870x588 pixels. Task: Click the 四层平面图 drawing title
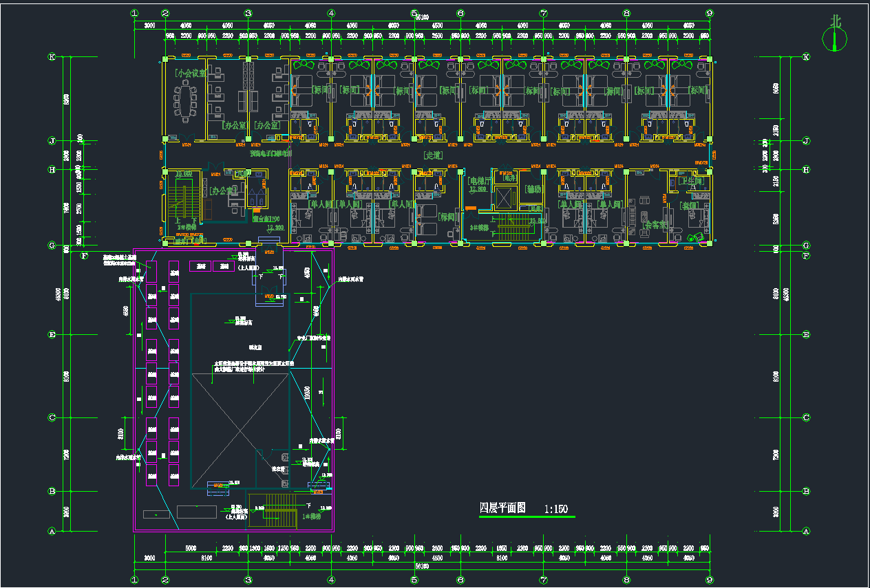pyautogui.click(x=502, y=508)
